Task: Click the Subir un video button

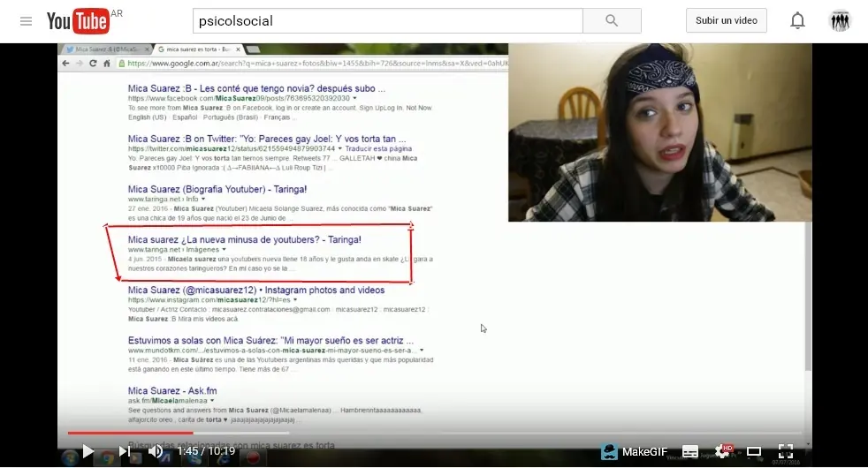Action: (x=727, y=20)
